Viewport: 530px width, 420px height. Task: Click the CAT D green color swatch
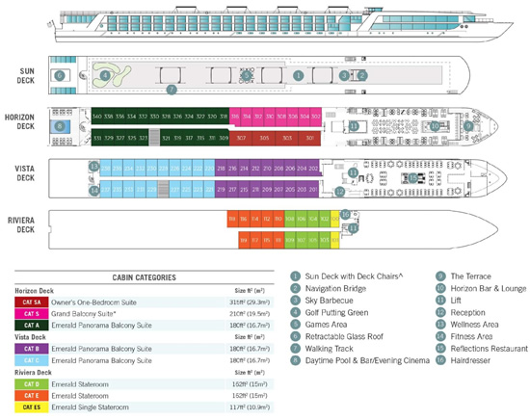[x=32, y=384]
